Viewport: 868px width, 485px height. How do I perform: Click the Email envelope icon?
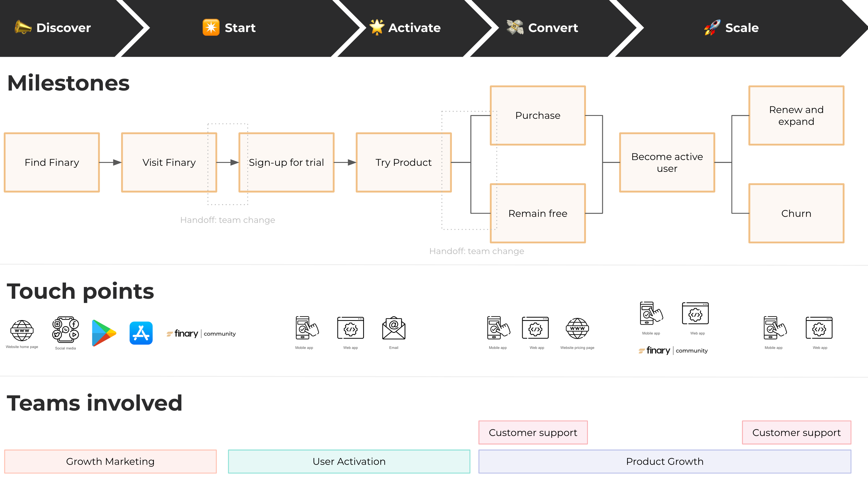click(394, 328)
